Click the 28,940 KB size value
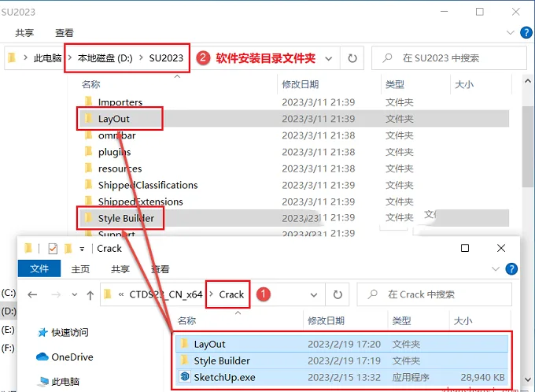Viewport: 535px width, 392px height. click(482, 377)
